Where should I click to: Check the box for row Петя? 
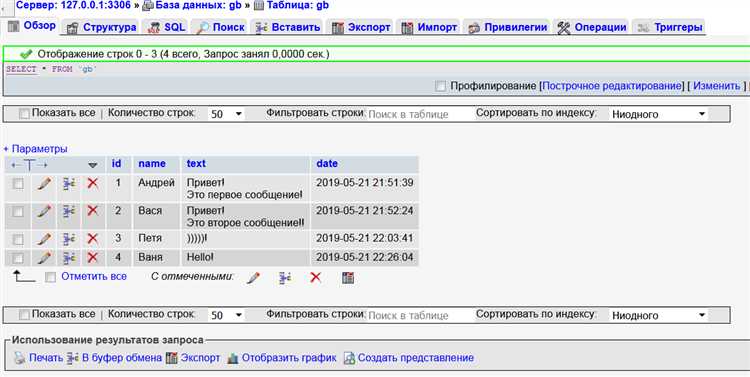18,239
